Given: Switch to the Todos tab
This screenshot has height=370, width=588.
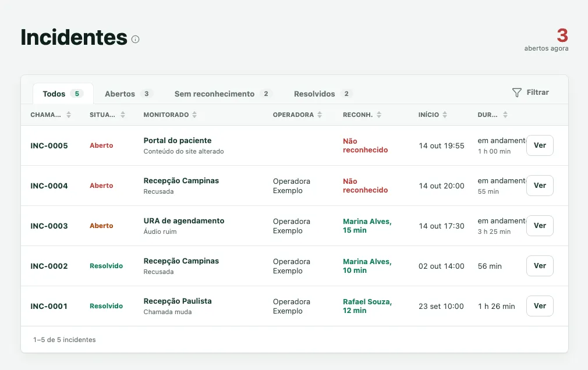Looking at the screenshot, I should pos(63,94).
